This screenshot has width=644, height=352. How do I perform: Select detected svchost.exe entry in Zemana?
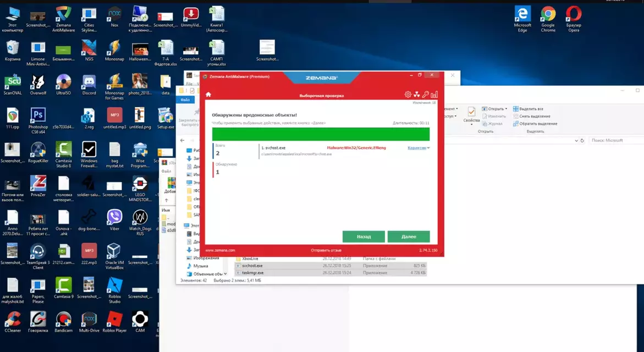(345, 151)
